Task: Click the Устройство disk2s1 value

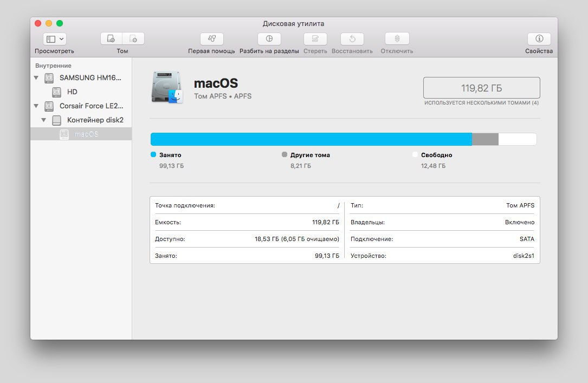Action: tap(524, 256)
